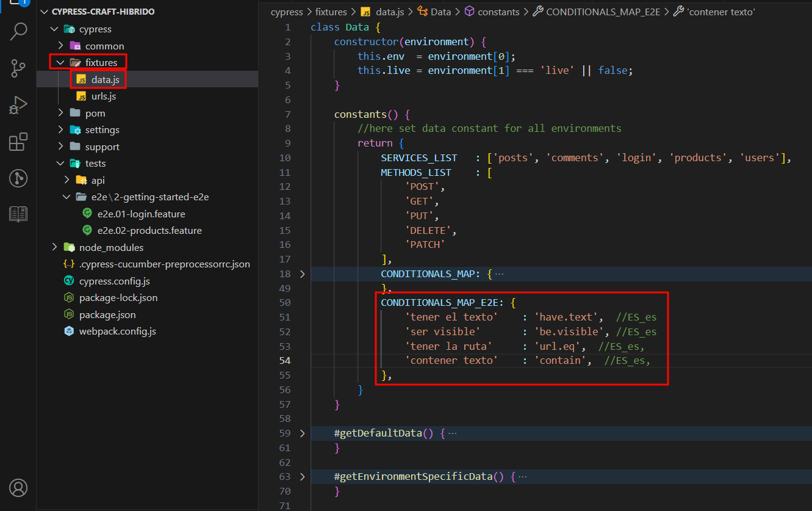The height and width of the screenshot is (511, 812).
Task: Unfold #getEnvironmentSpecificData at line 63
Action: point(303,476)
